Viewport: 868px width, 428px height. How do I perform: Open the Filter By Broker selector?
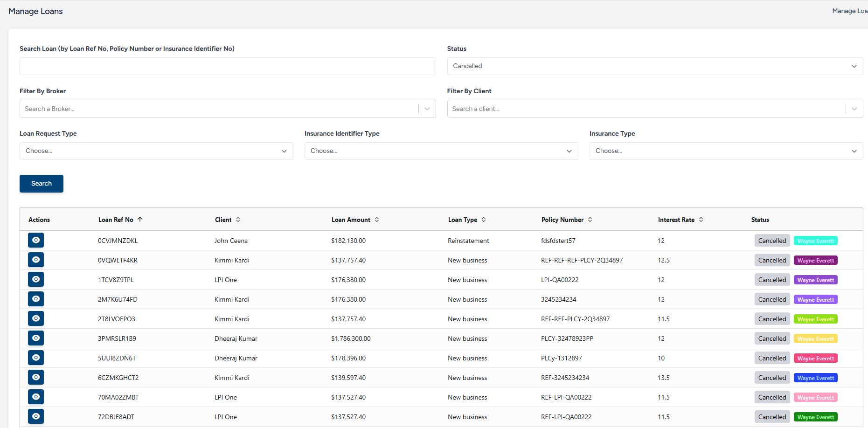(219, 109)
